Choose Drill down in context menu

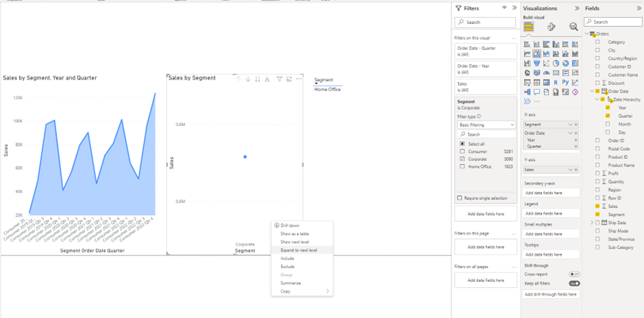pos(290,225)
